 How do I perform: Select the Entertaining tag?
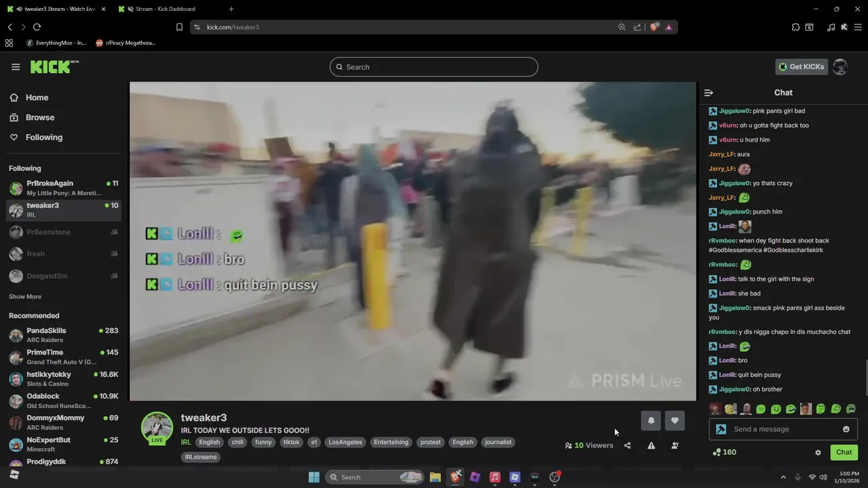(x=391, y=442)
